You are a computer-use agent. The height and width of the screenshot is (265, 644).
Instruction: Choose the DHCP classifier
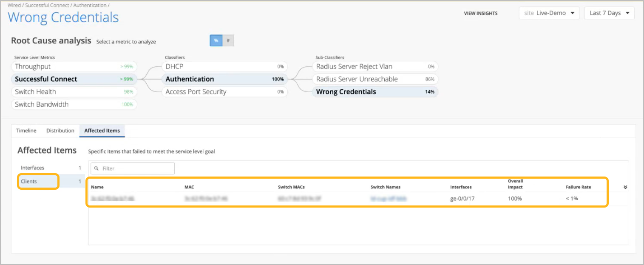click(x=224, y=66)
